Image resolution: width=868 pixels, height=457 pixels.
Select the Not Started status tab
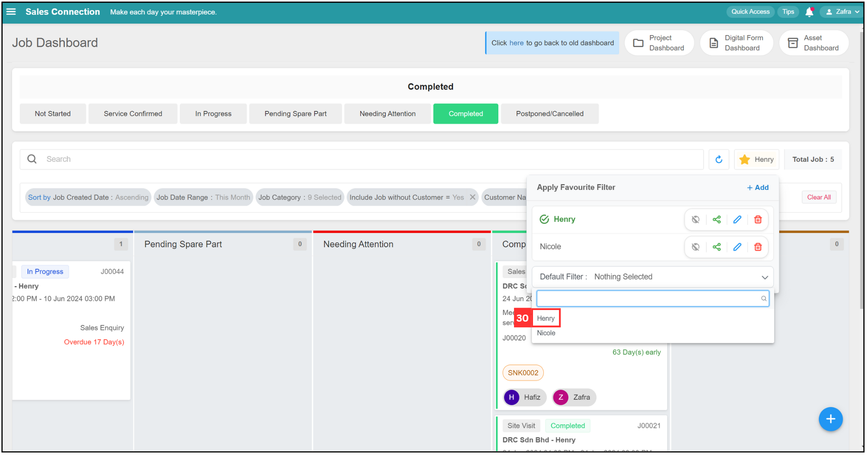[53, 114]
